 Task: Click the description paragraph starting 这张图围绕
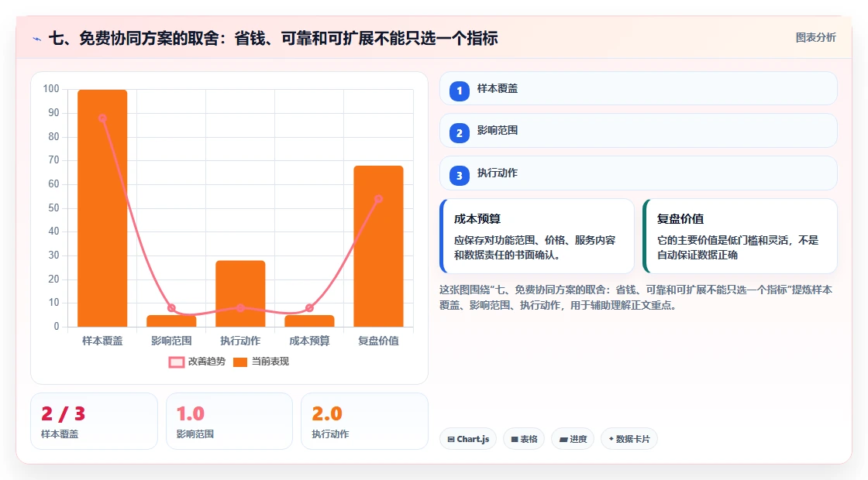pos(636,297)
